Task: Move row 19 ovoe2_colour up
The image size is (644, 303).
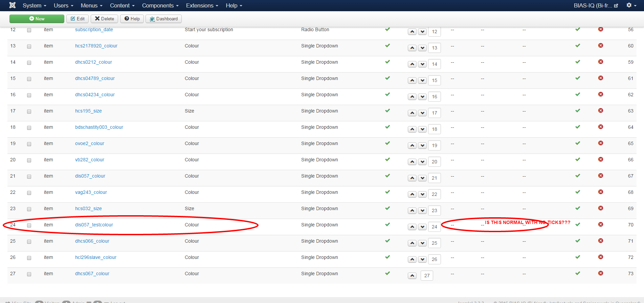Action: pyautogui.click(x=412, y=145)
